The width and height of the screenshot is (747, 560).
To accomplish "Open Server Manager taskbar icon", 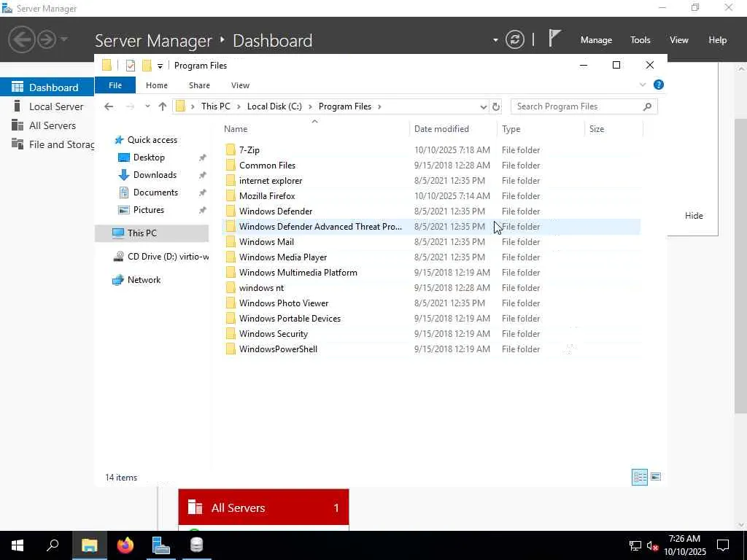I will click(161, 545).
